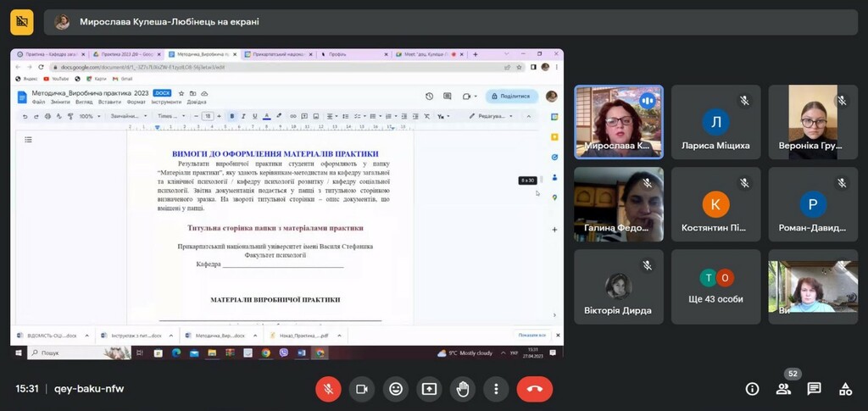Open the emoji reactions button
Viewport: 868px width, 411px height.
[395, 389]
